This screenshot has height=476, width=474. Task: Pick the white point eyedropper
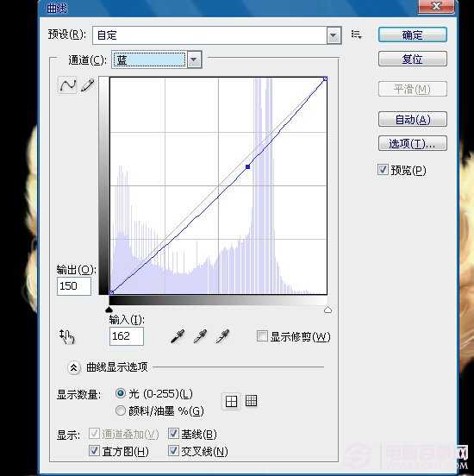(222, 336)
